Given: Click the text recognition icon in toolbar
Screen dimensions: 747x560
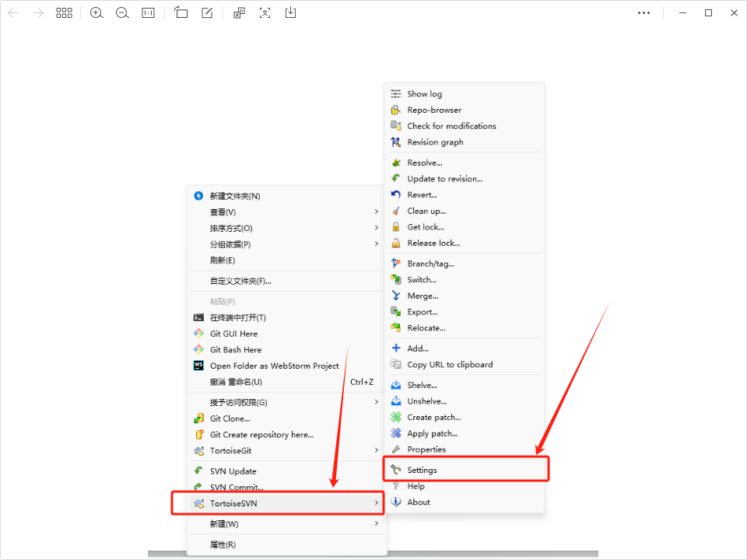Looking at the screenshot, I should pos(265,13).
